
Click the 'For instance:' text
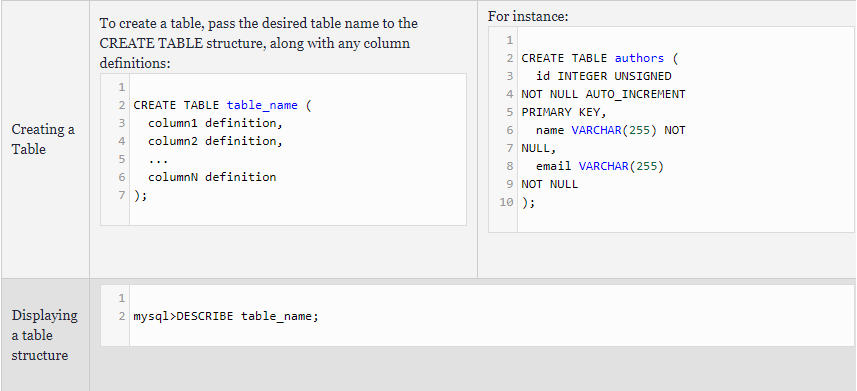[x=528, y=16]
